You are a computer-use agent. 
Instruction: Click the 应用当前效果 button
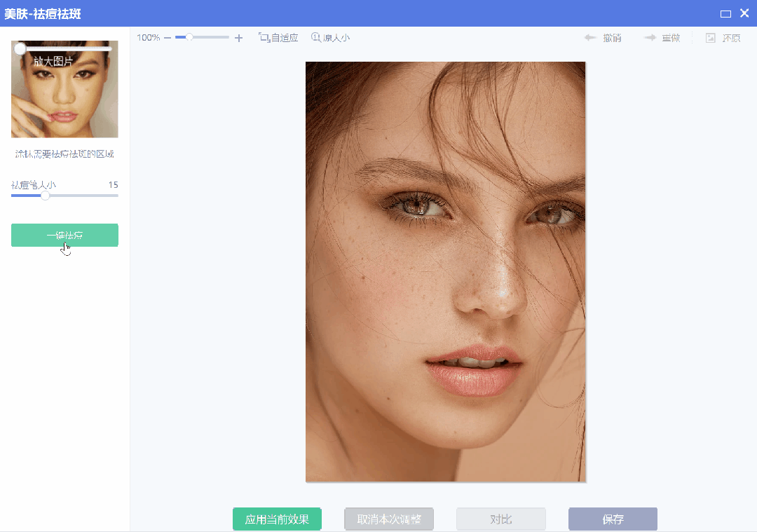pos(277,519)
